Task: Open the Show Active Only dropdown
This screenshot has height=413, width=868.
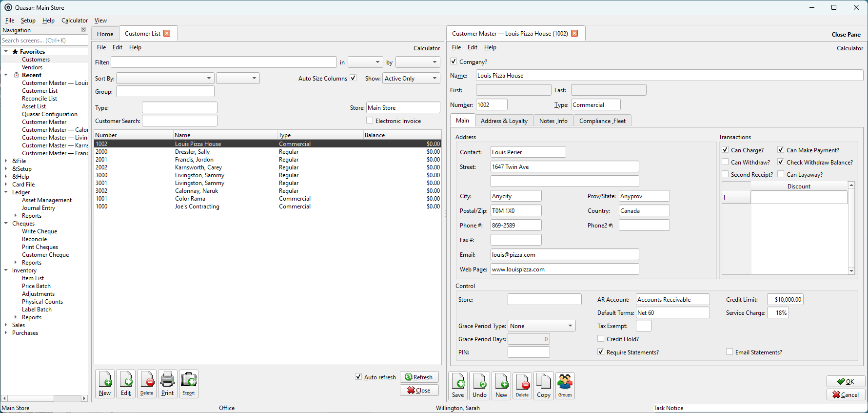Action: [412, 78]
